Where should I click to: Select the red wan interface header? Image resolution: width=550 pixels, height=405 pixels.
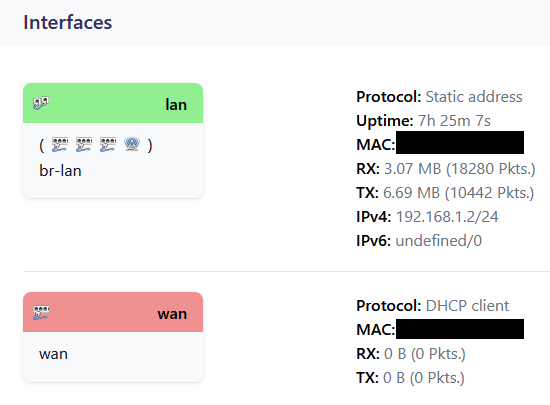pos(113,312)
